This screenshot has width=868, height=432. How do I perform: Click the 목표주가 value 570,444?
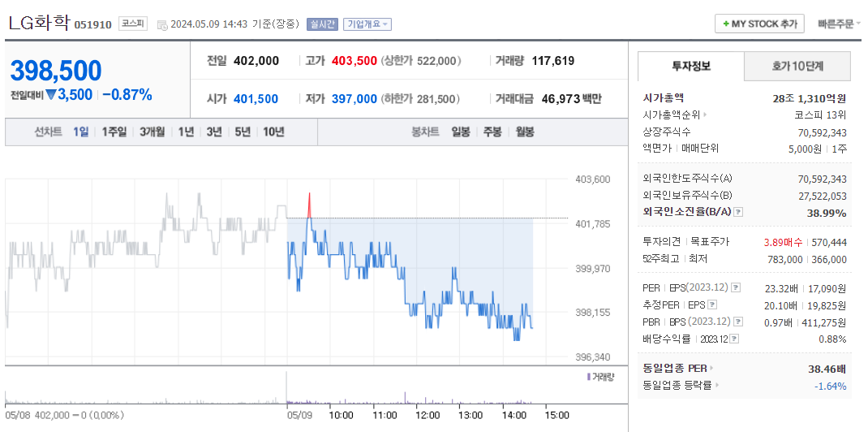click(x=829, y=242)
